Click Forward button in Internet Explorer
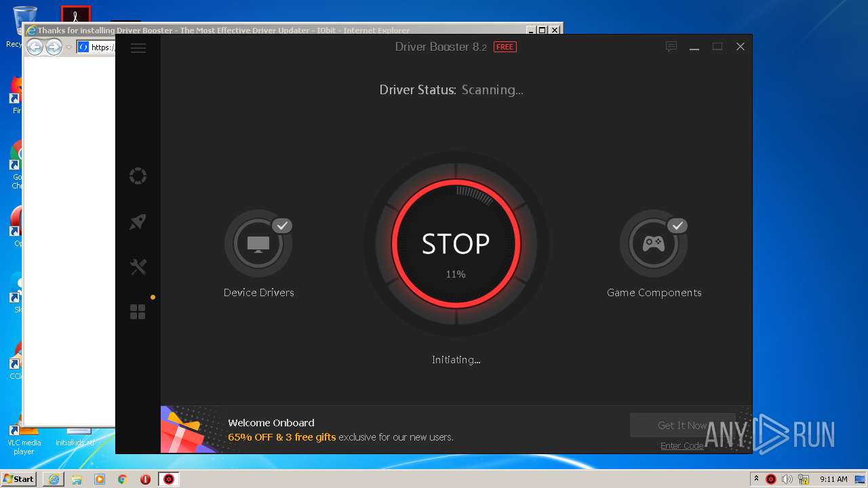868x488 pixels. [x=54, y=47]
